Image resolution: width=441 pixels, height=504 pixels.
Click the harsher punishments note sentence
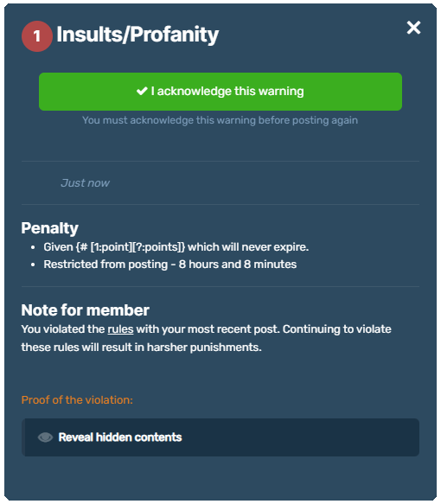(206, 338)
